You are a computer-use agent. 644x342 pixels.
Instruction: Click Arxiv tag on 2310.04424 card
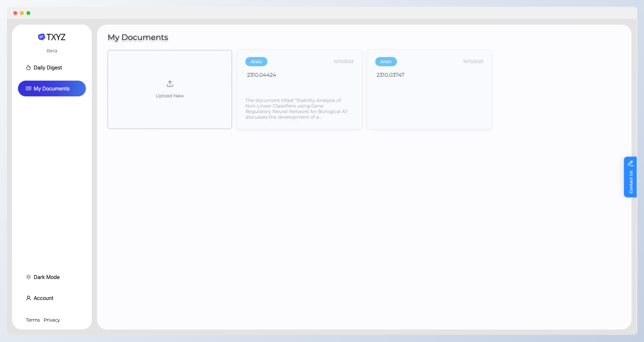pyautogui.click(x=256, y=62)
